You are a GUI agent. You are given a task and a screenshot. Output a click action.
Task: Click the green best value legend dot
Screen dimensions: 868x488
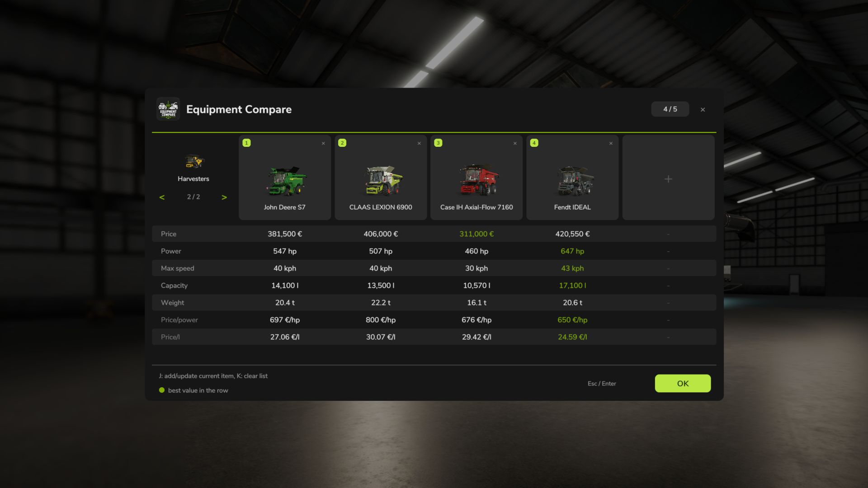(x=162, y=390)
